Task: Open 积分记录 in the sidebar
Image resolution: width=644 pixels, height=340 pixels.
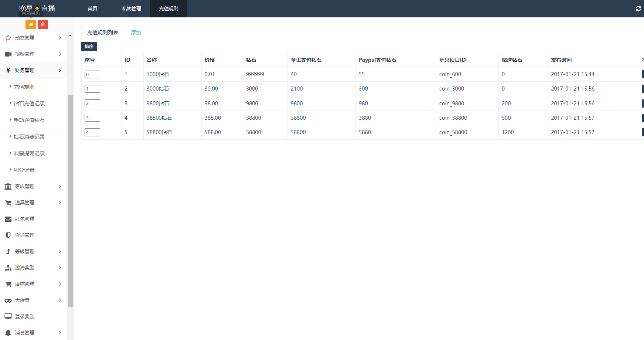Action: click(x=24, y=170)
